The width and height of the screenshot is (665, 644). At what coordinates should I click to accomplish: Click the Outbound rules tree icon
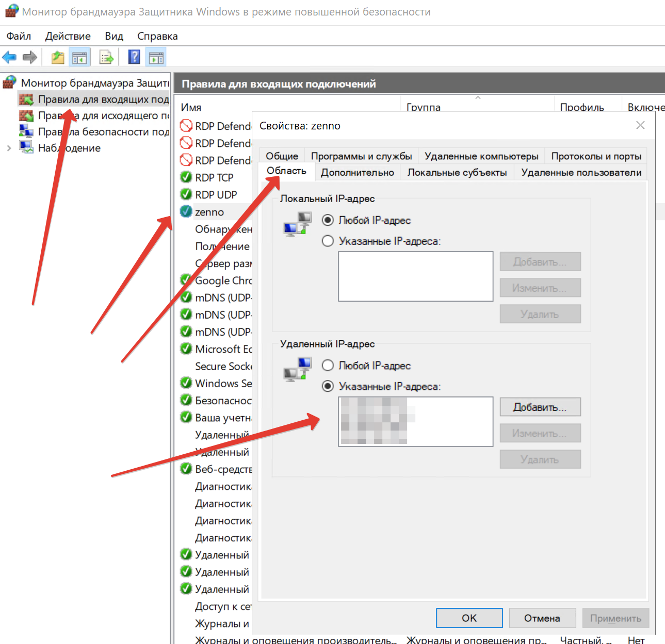point(26,115)
